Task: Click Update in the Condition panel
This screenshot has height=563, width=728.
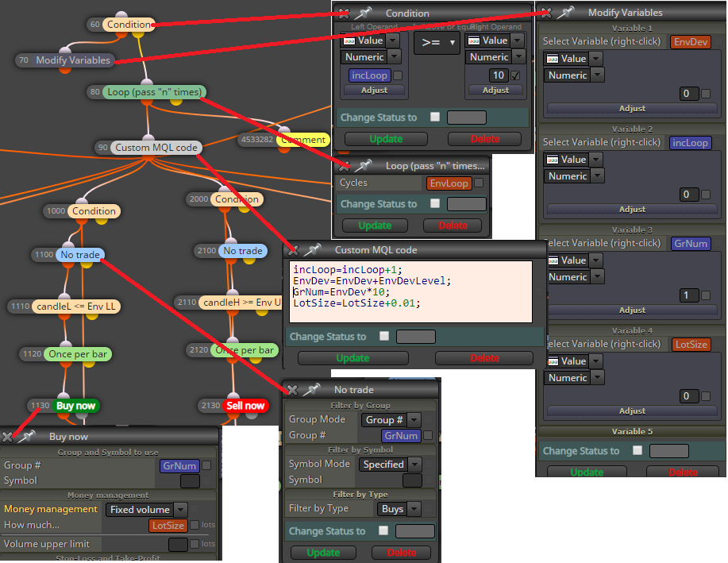Action: pos(386,139)
